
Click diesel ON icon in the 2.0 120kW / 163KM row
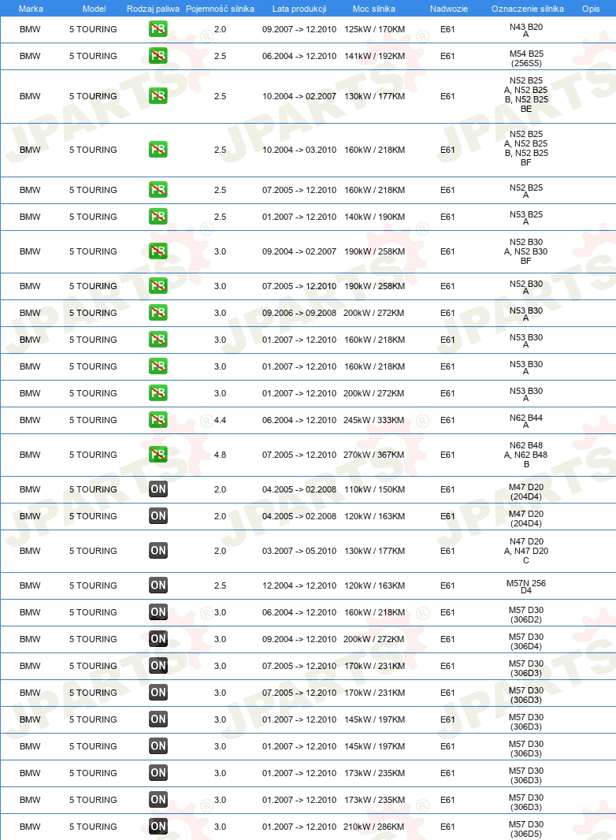tap(158, 516)
